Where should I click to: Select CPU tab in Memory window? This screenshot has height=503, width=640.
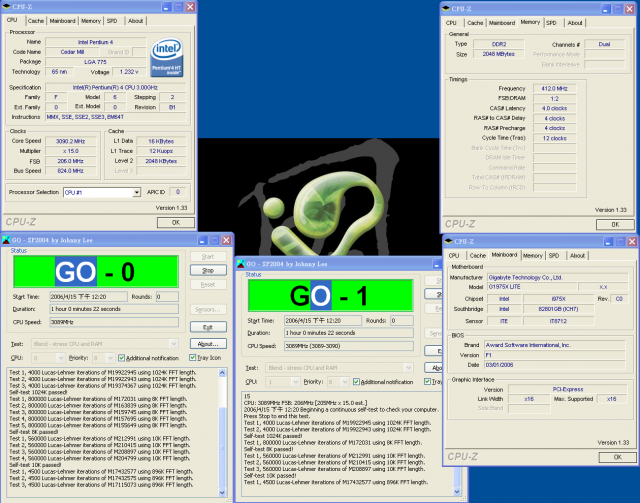[451, 23]
